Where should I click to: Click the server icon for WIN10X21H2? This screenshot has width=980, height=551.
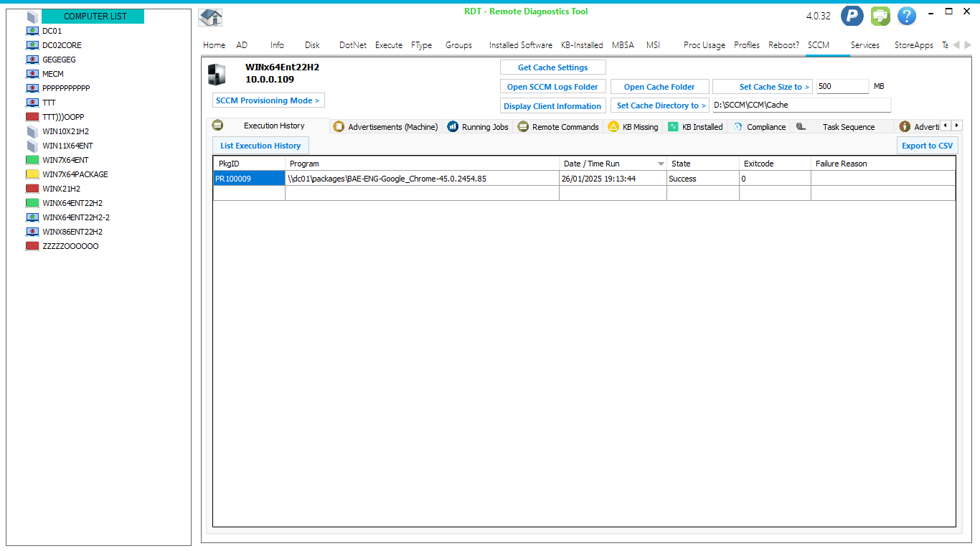[32, 131]
